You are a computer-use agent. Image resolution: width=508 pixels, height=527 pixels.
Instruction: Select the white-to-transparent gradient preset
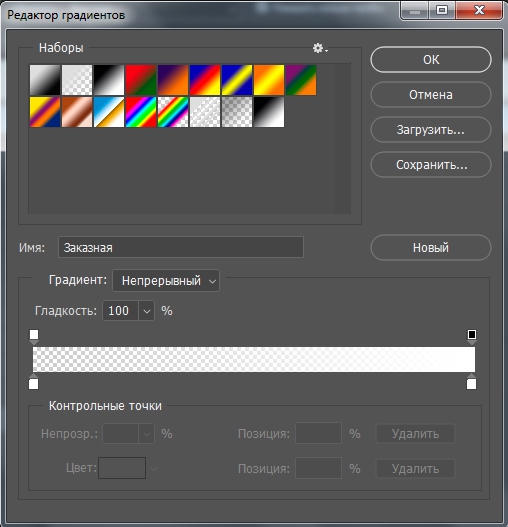[x=77, y=80]
